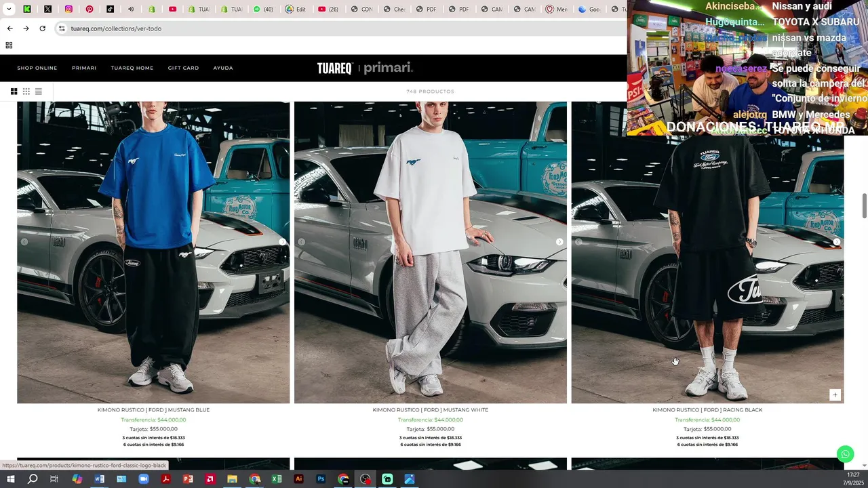
Task: Switch to the Edit Google Drive tab
Action: coord(296,9)
